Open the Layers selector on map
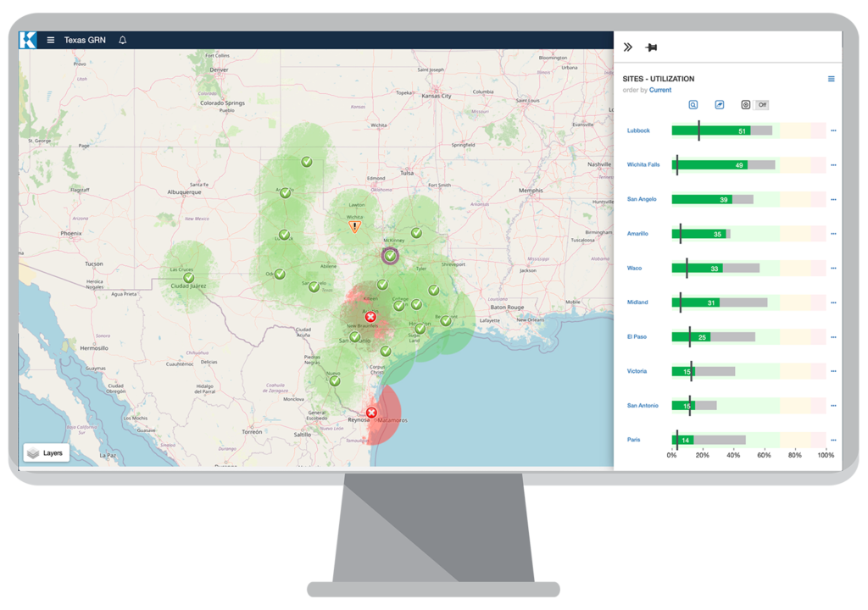The width and height of the screenshot is (868, 610). 46,453
